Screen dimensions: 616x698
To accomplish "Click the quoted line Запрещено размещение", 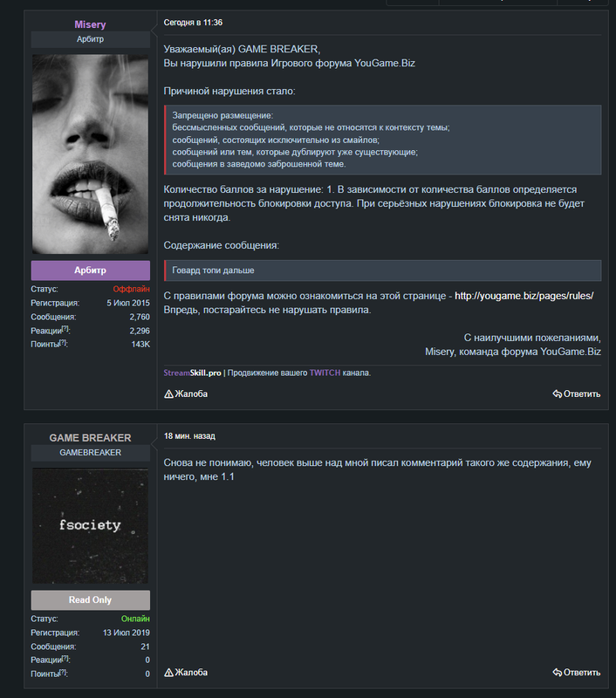I will point(222,115).
